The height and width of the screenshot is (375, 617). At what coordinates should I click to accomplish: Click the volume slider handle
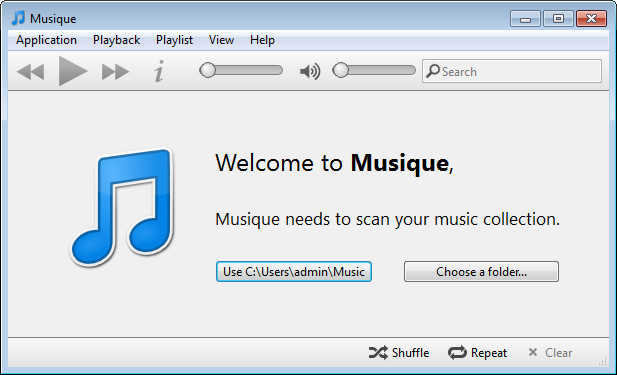[x=340, y=70]
